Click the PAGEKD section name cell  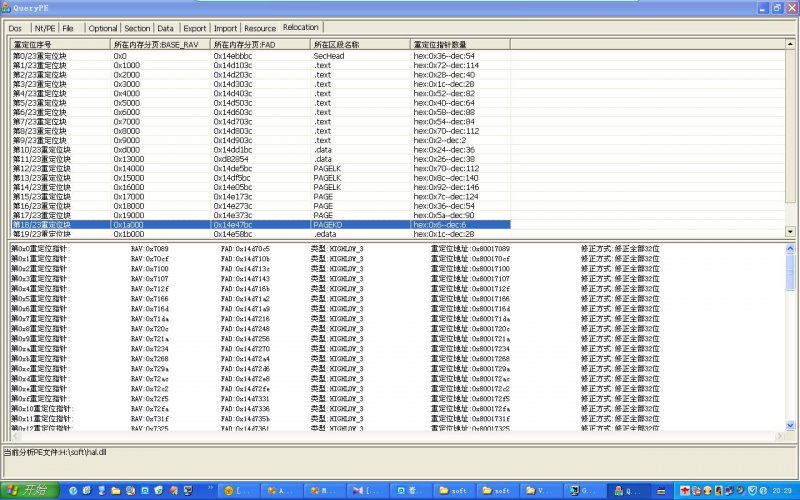pyautogui.click(x=328, y=224)
